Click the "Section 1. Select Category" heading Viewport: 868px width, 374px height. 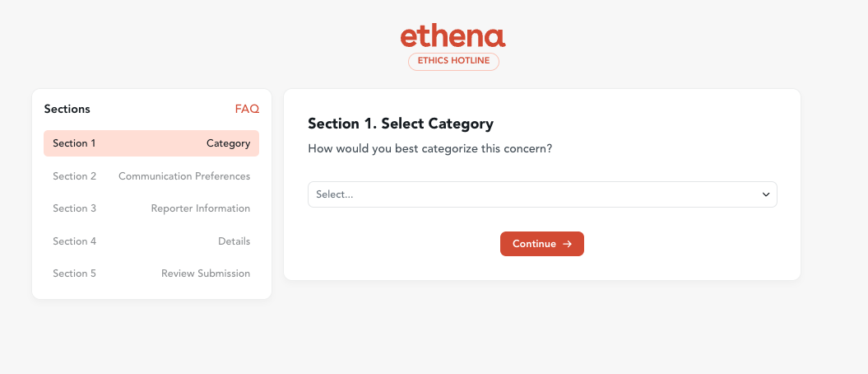(401, 124)
